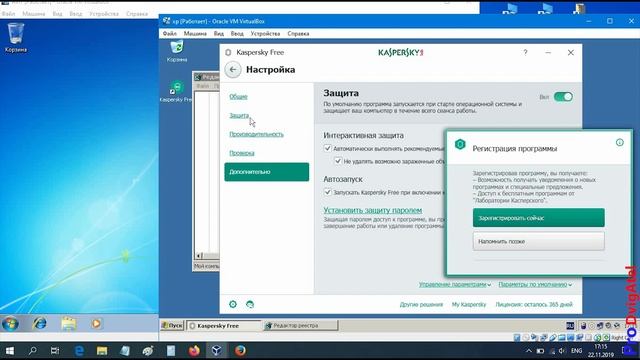
Task: Click ENG language indicator on host taskbar
Action: coord(576,351)
